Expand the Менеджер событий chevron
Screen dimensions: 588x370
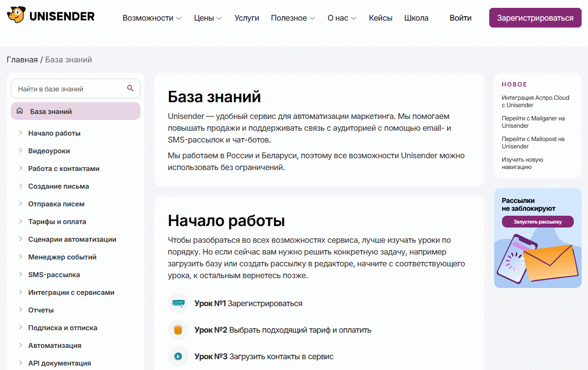point(21,256)
